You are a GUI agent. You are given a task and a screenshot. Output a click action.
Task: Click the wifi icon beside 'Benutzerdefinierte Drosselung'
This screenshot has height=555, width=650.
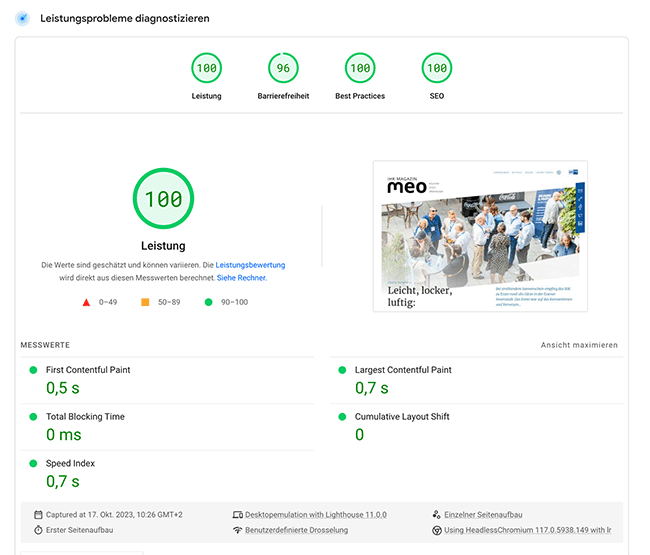[237, 530]
